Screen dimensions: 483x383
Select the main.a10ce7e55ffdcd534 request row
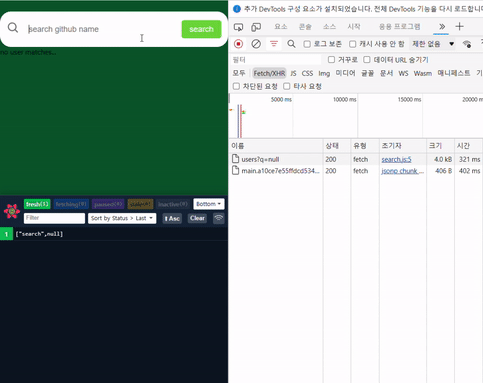[x=356, y=171]
